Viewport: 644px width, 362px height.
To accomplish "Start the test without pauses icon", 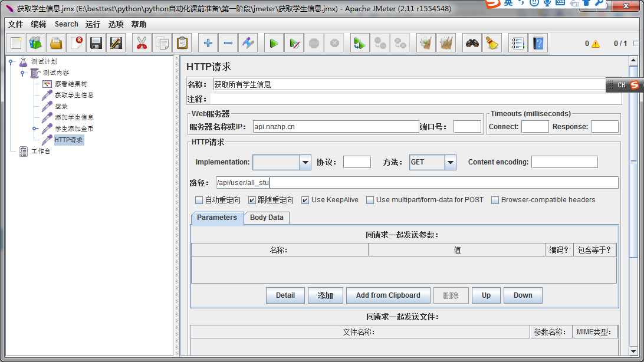I will click(294, 43).
